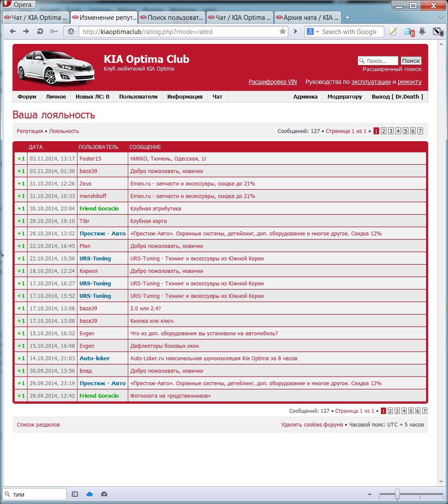Click the browser Back arrow button
The height and width of the screenshot is (504, 448).
coord(13,31)
